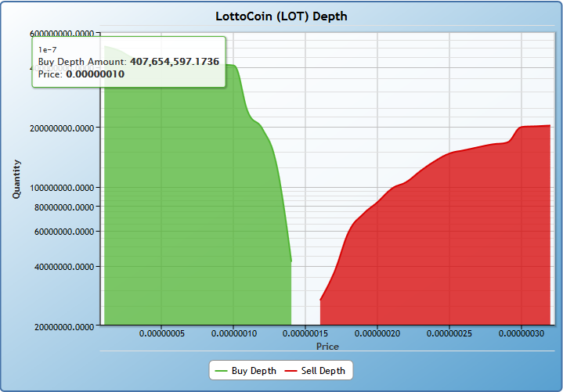
Task: Click the Quantity axis title
Action: tap(16, 179)
